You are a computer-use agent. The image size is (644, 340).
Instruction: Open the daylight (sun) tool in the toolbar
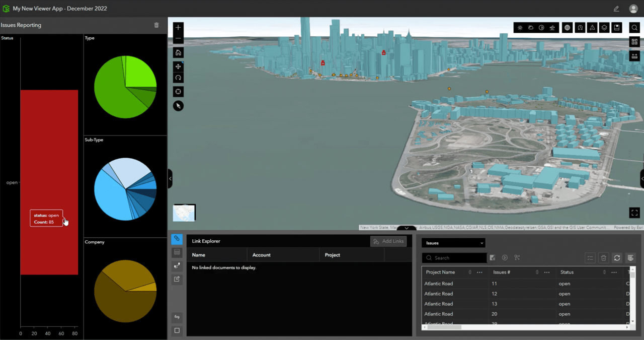(x=520, y=28)
